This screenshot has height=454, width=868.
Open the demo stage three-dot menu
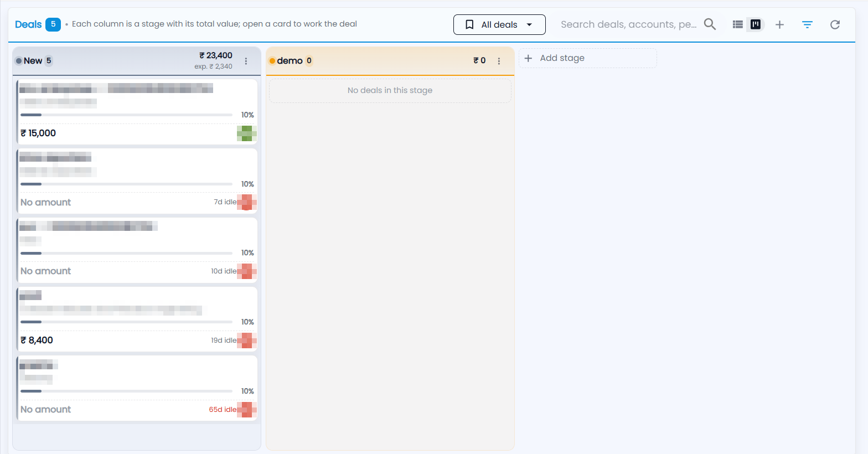(x=499, y=61)
